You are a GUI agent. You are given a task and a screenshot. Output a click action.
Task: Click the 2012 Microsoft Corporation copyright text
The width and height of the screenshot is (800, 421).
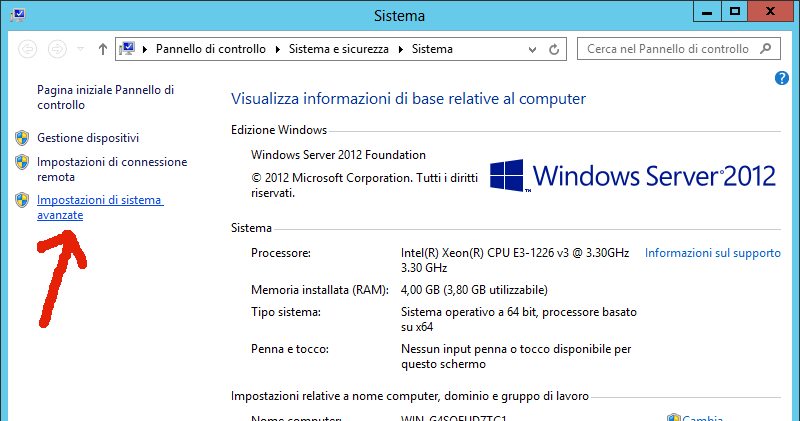[x=364, y=185]
